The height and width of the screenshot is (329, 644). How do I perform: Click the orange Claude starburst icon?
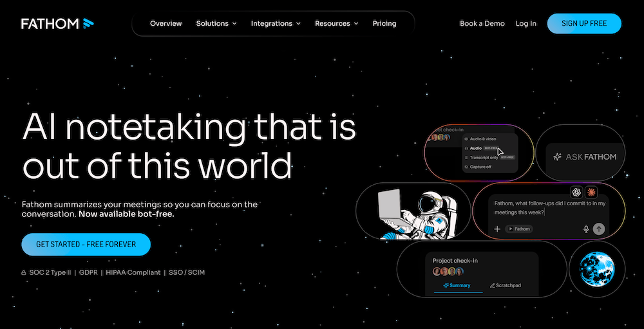[x=591, y=192]
